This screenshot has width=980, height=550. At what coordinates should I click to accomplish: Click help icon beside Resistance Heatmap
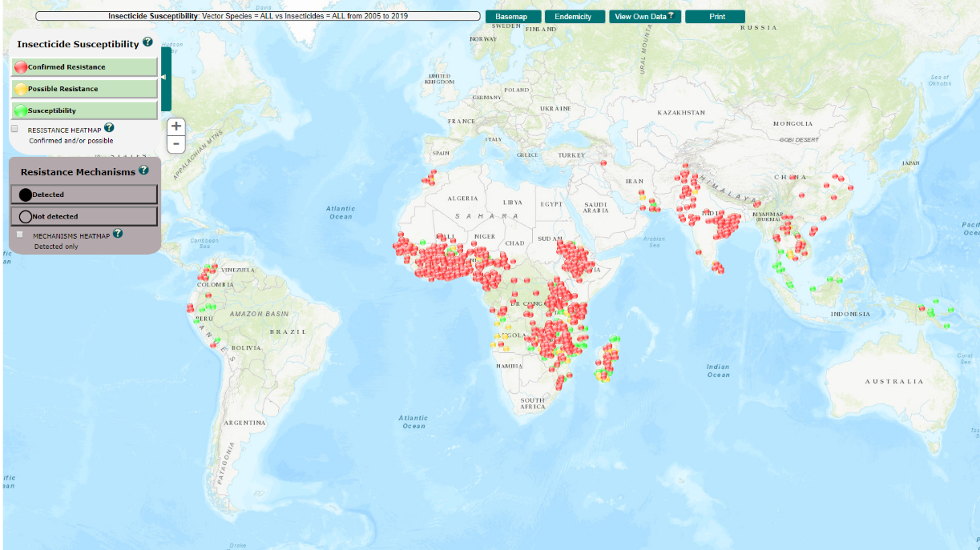tap(109, 127)
